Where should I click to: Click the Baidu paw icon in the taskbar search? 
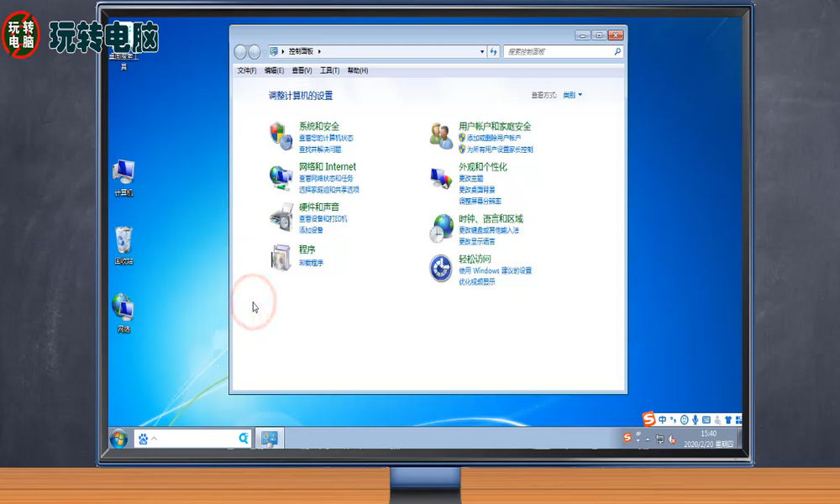(x=143, y=438)
